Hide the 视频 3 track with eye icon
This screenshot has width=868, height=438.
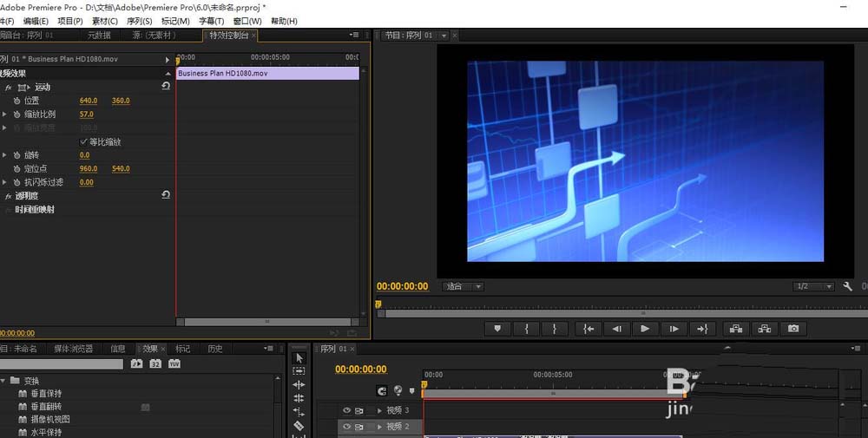point(347,410)
